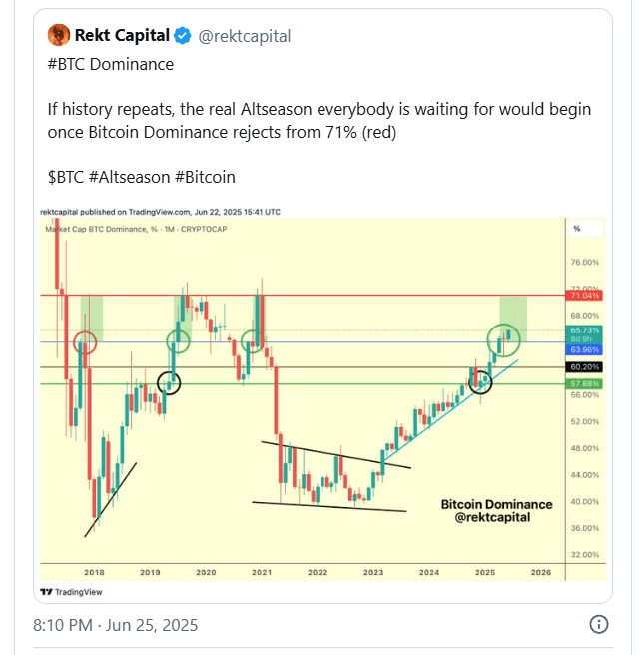Click the $BTC cashtag
The image size is (644, 655).
(66, 177)
